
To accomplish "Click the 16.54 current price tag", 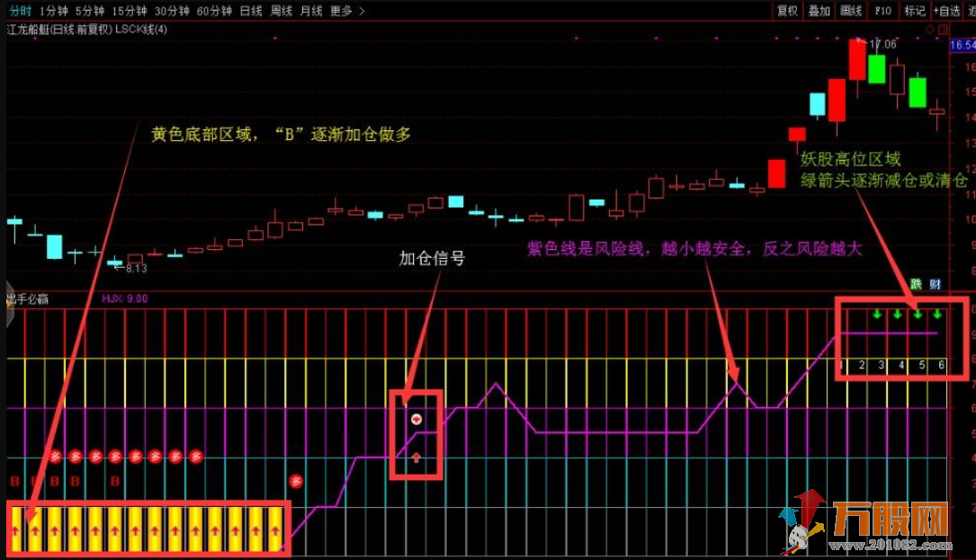I will pyautogui.click(x=963, y=45).
